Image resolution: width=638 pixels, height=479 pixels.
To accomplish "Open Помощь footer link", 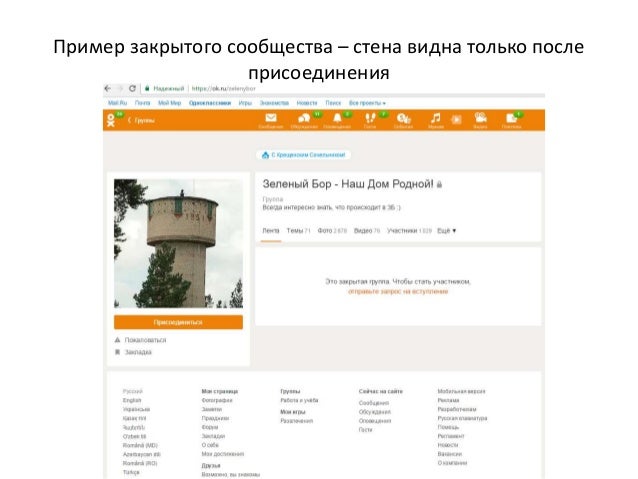I will tap(448, 427).
